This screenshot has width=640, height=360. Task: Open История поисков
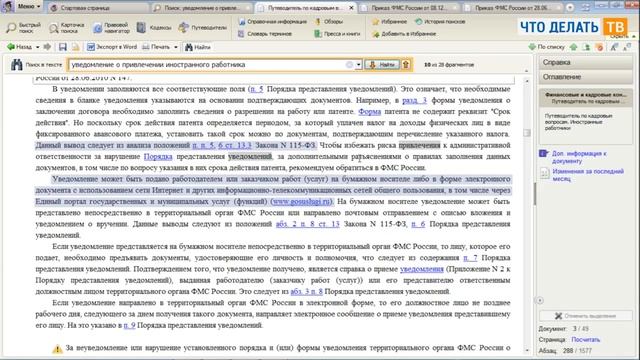[440, 22]
